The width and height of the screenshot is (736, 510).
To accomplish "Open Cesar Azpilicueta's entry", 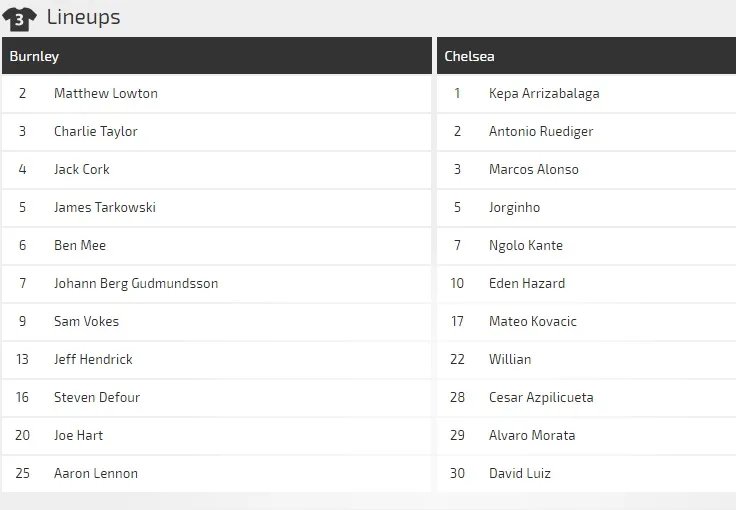I will click(x=541, y=398).
